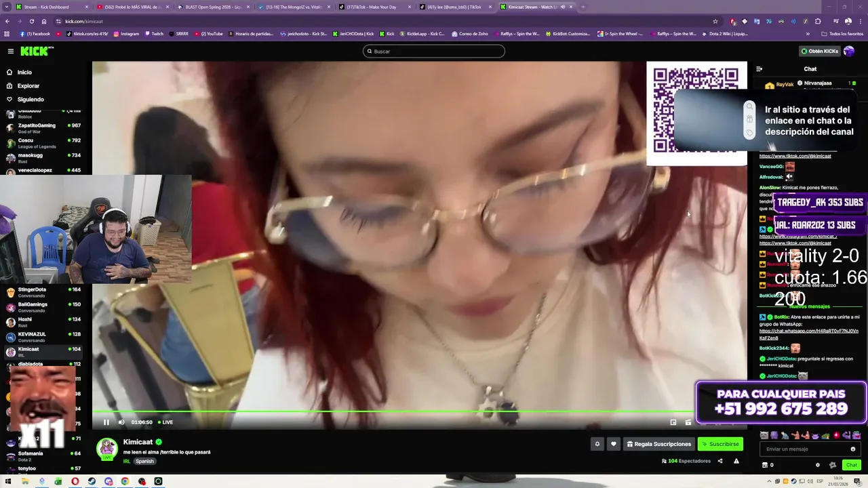Follow Kimicaat with the heart button

coord(614,444)
